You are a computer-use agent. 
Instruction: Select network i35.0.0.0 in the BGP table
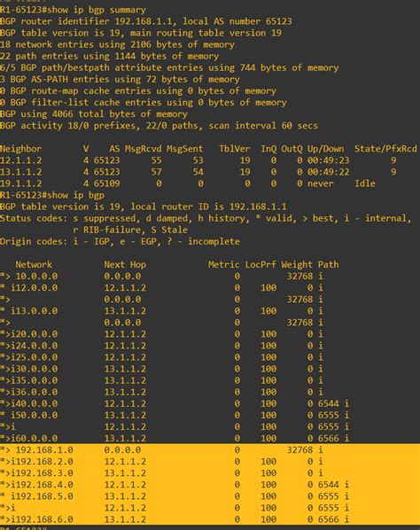pyautogui.click(x=35, y=380)
